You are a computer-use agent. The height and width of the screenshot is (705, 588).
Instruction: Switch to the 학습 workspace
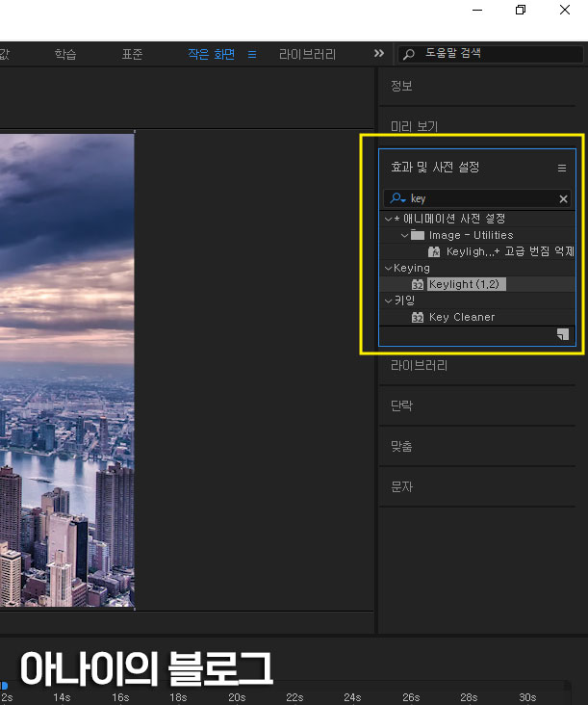pos(65,55)
